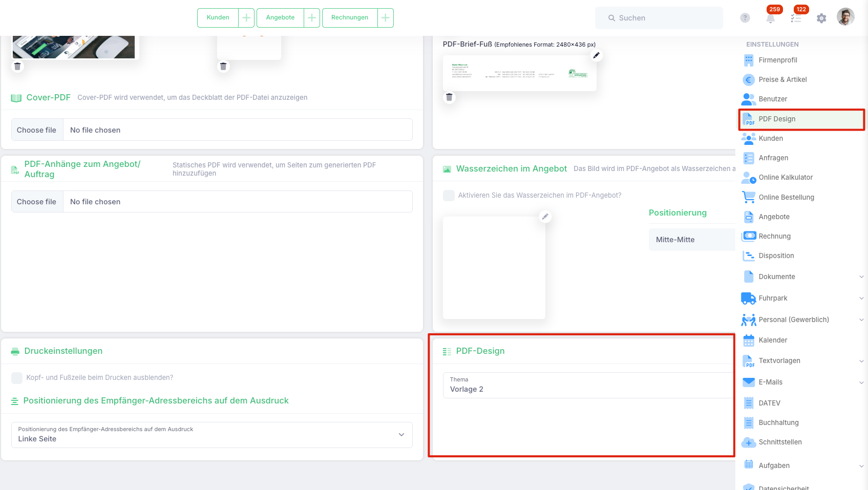The width and height of the screenshot is (868, 490).
Task: Add a new Rechnung with plus icon
Action: 386,18
